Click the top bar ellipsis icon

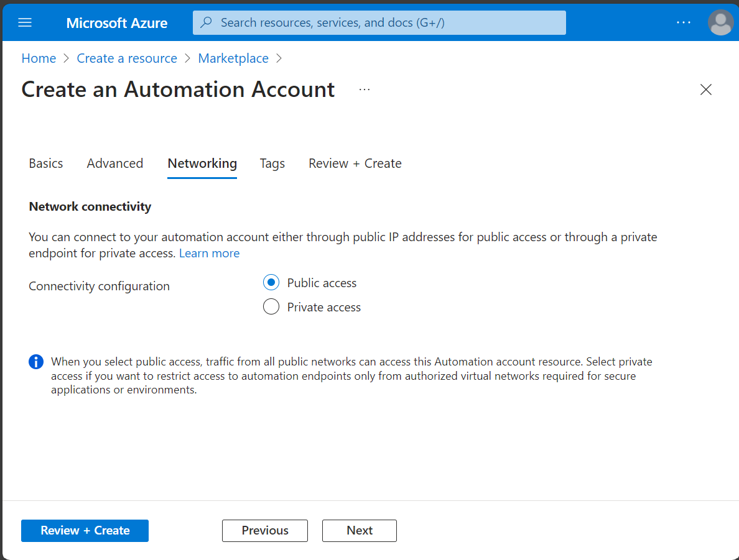coord(683,22)
